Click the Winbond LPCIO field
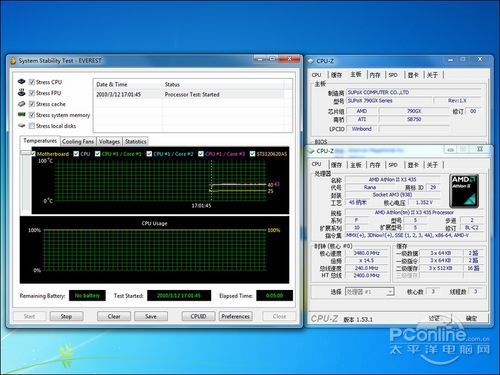The width and height of the screenshot is (500, 375). click(362, 129)
